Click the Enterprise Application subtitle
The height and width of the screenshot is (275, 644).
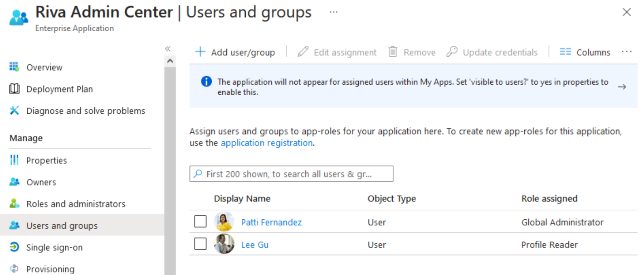coord(74,28)
